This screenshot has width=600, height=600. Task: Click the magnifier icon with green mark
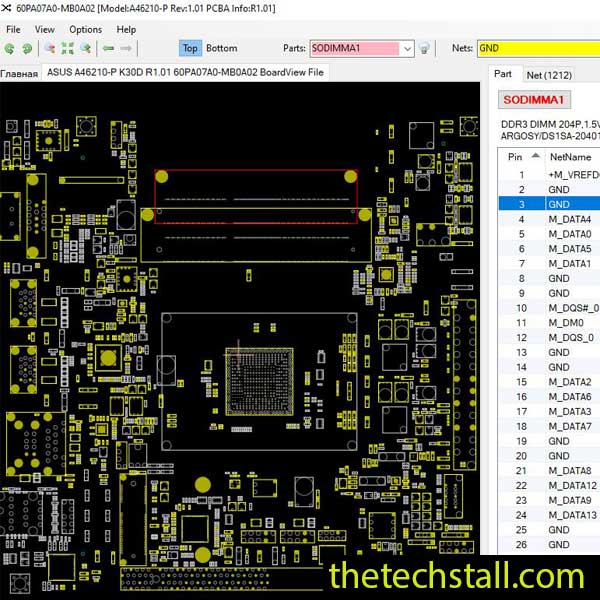[x=85, y=48]
